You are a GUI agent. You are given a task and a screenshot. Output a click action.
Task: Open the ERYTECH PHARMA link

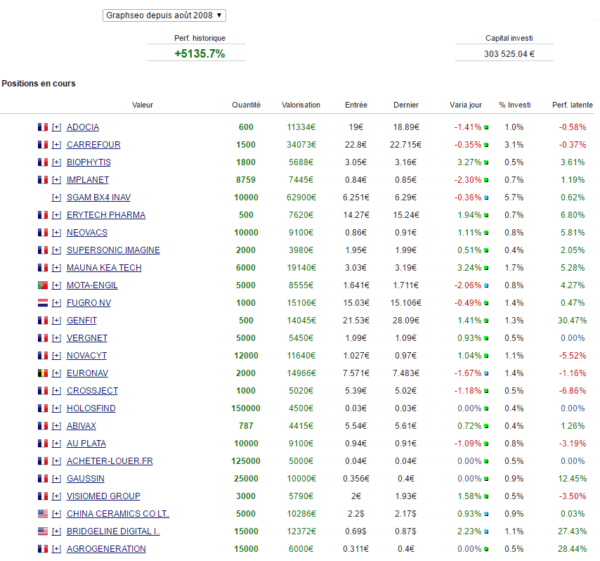(x=106, y=215)
